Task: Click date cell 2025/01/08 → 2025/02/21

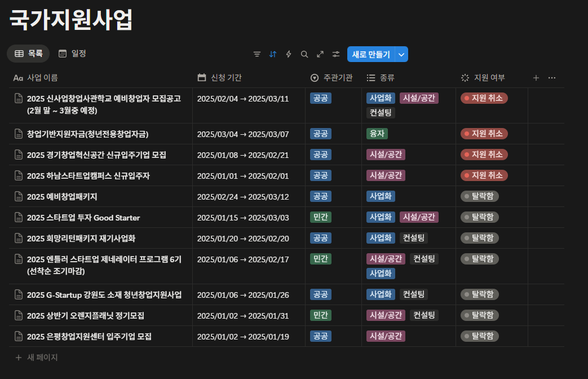Action: pos(243,155)
